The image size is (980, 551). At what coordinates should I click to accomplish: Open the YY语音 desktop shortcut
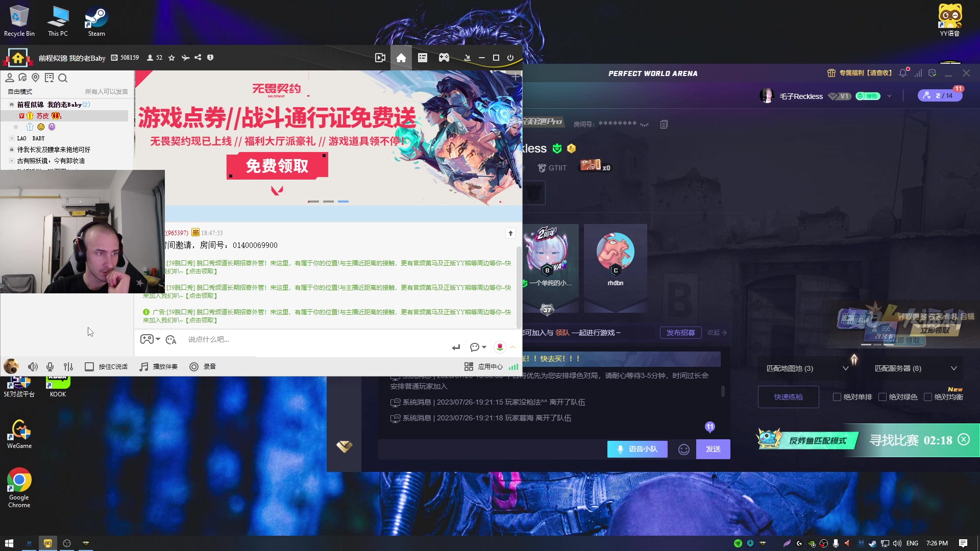[950, 20]
